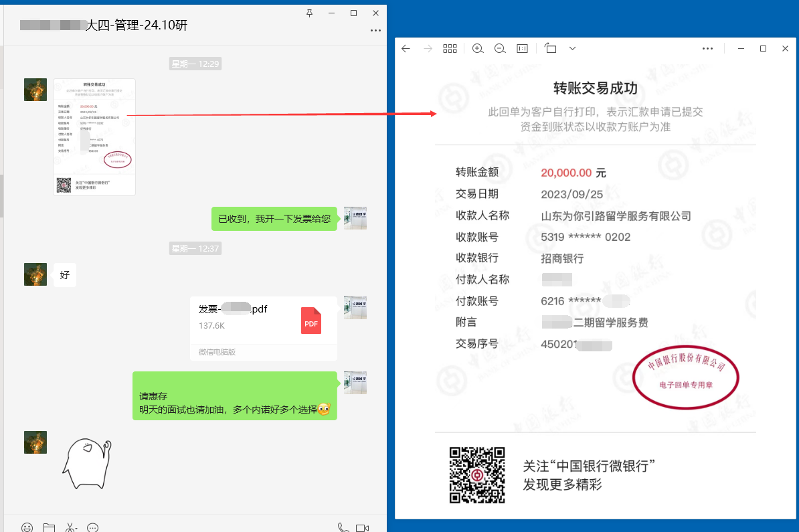
Task: Open chat info via the three-dot menu
Action: 375,31
